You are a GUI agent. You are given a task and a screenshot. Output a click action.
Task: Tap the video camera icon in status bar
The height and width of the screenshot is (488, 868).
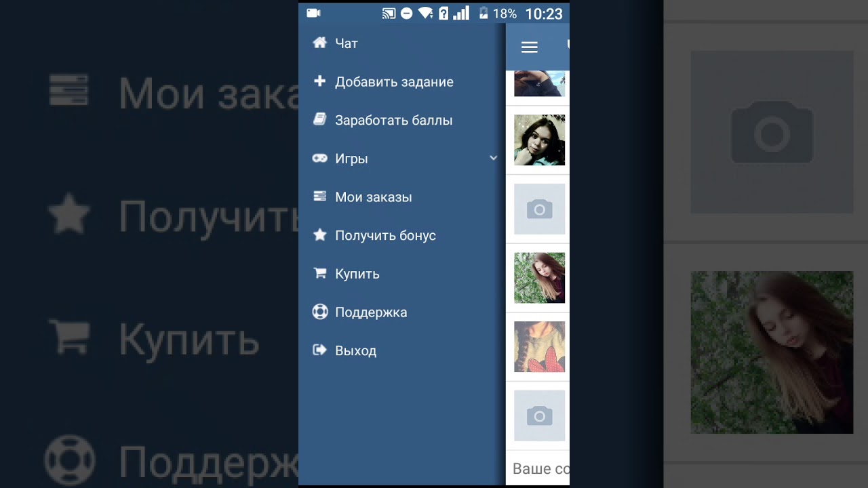(313, 13)
